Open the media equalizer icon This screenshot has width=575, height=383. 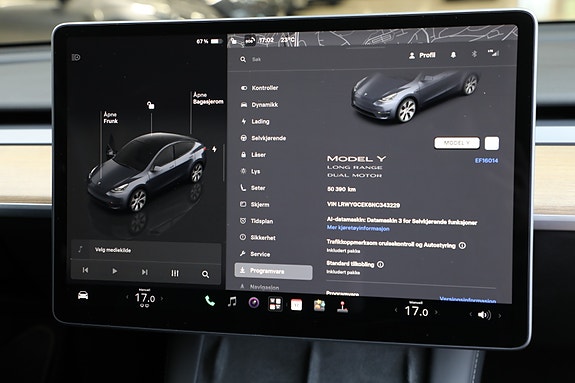pyautogui.click(x=175, y=273)
